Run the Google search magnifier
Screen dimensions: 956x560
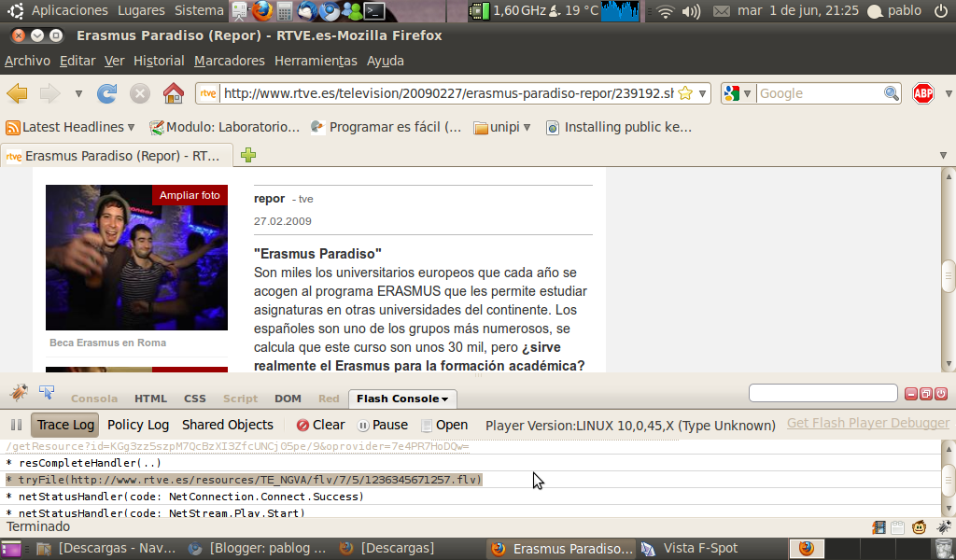[x=892, y=93]
